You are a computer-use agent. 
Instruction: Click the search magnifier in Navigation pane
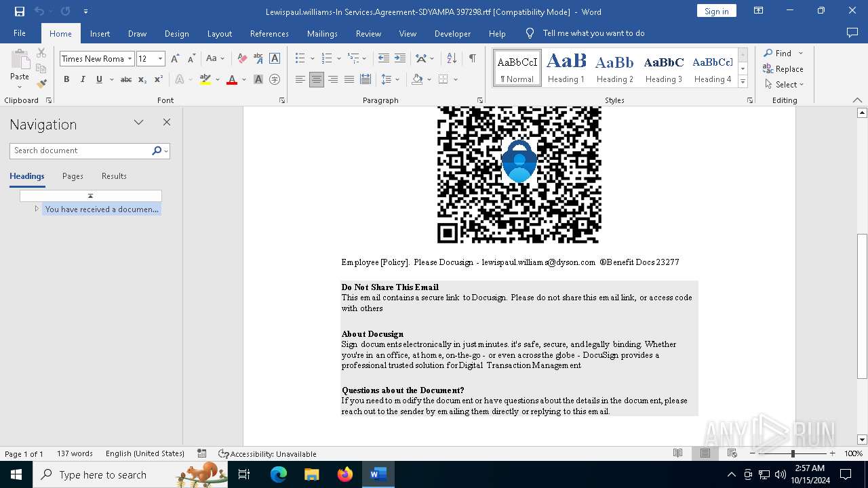click(157, 150)
